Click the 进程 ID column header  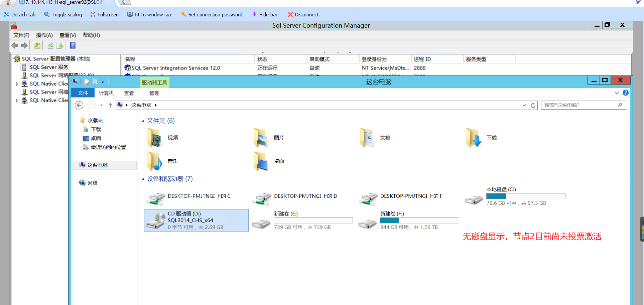coord(437,59)
